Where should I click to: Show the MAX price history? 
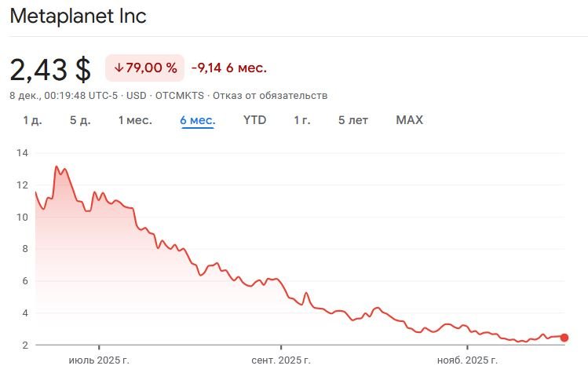point(409,120)
